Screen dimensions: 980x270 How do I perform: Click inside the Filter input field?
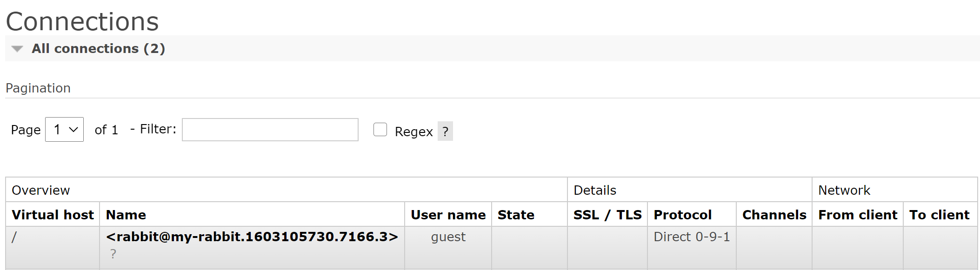[x=270, y=130]
